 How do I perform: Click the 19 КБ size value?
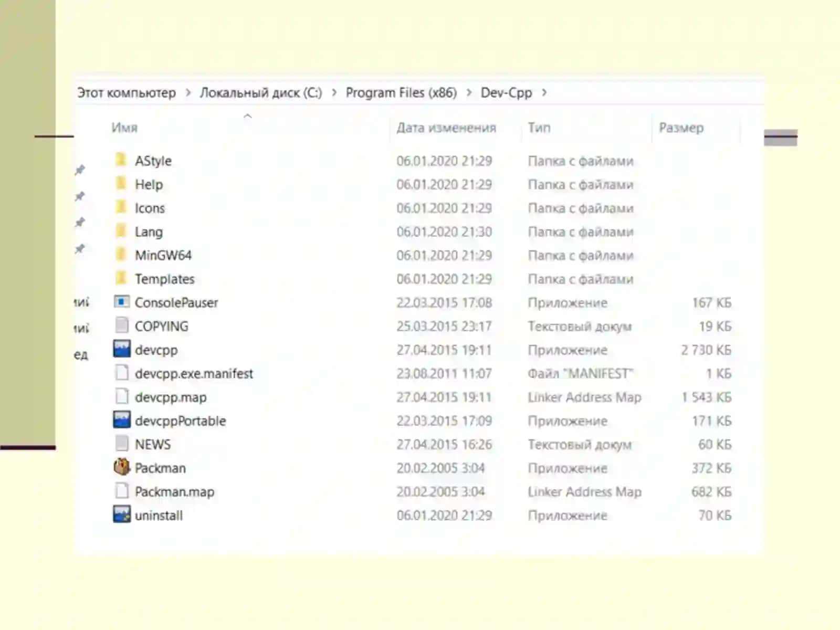click(715, 326)
